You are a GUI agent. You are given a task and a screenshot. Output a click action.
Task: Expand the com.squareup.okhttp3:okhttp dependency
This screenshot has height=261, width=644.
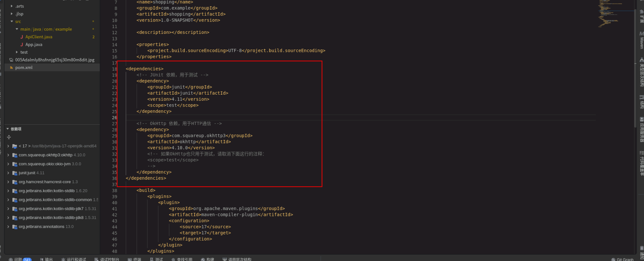[8, 155]
